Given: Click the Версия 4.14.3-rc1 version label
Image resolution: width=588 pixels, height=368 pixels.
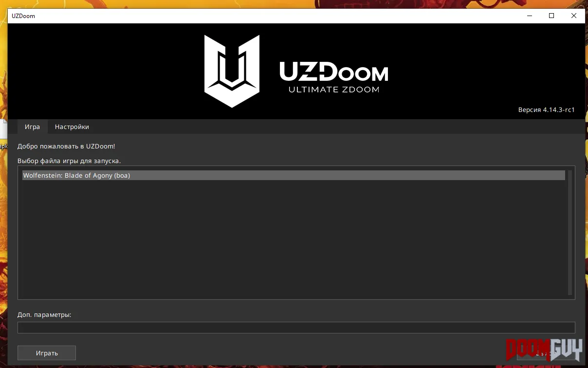Looking at the screenshot, I should tap(546, 110).
